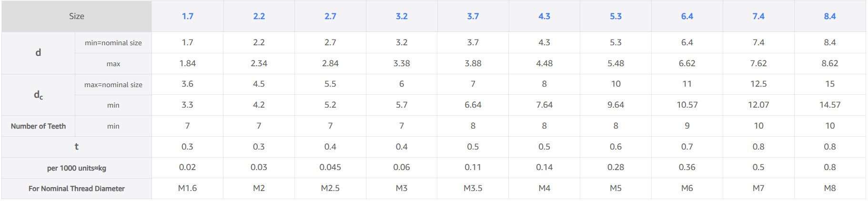
Task: Select the per 1000 units≈kg row label
Action: pos(76,168)
